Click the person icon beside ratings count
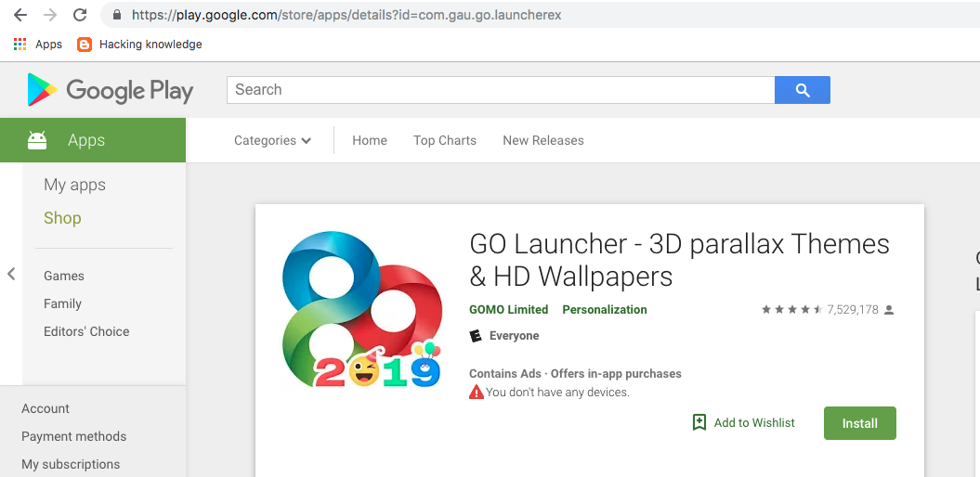 coord(889,310)
